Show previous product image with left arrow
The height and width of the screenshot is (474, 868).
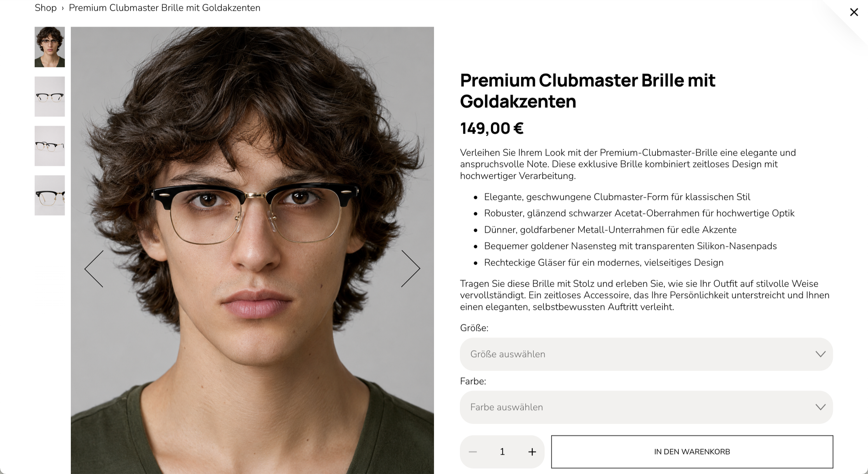[x=94, y=269]
